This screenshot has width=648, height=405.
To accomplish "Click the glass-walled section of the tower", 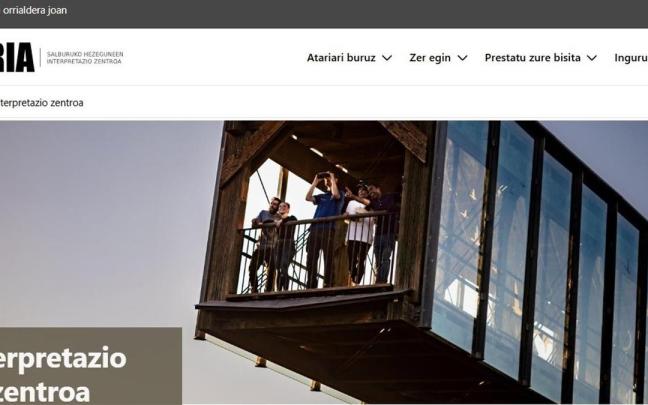I will [537, 256].
